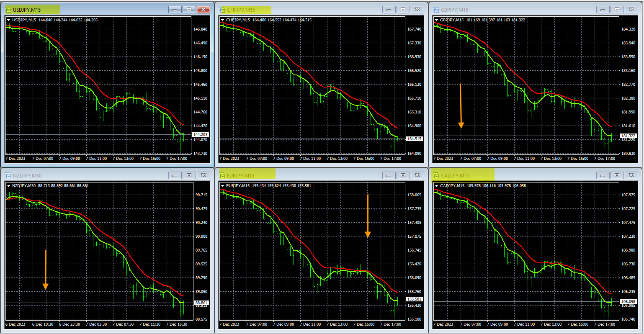Close the USDJPY,M15 chart window

coord(203,10)
